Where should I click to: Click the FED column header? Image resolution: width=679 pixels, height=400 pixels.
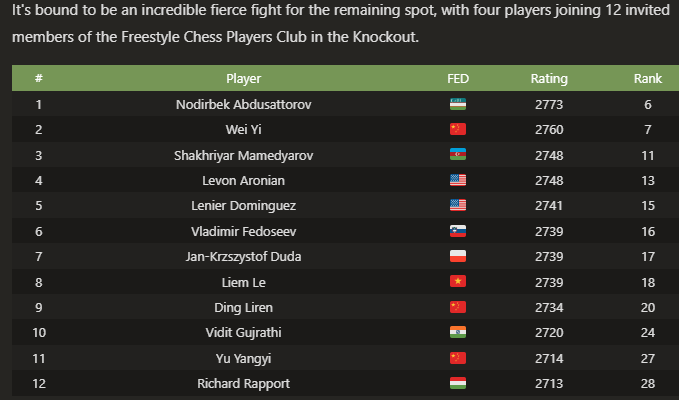point(458,78)
